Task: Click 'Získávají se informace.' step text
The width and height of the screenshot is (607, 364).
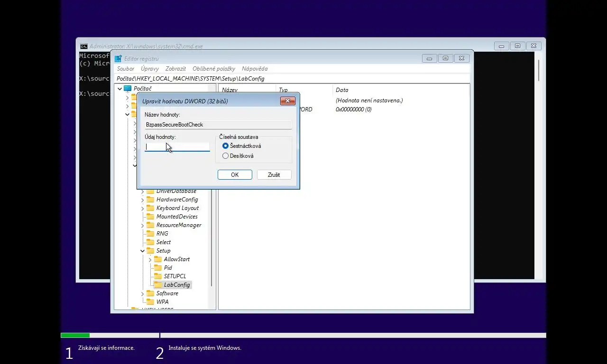Action: click(106, 348)
